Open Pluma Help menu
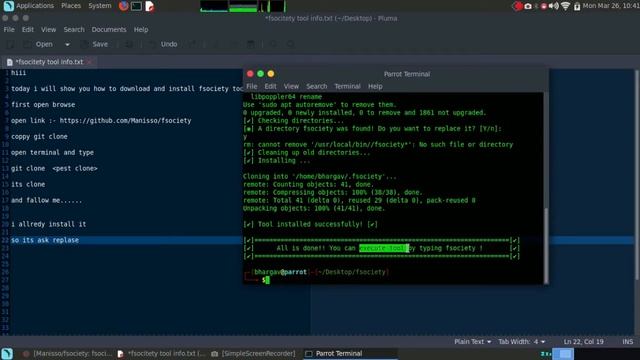This screenshot has width=640, height=360. pos(141,29)
